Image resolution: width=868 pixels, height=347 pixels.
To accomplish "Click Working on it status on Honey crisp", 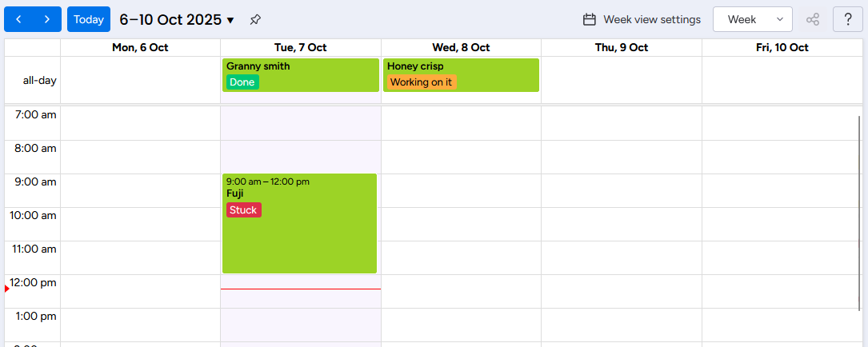I will pos(421,82).
